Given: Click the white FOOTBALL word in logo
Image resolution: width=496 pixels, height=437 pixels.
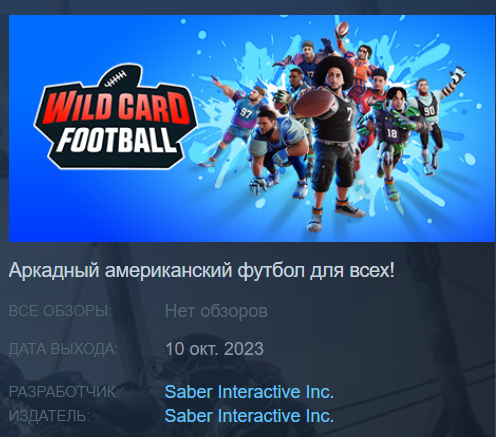Looking at the screenshot, I should [x=117, y=140].
